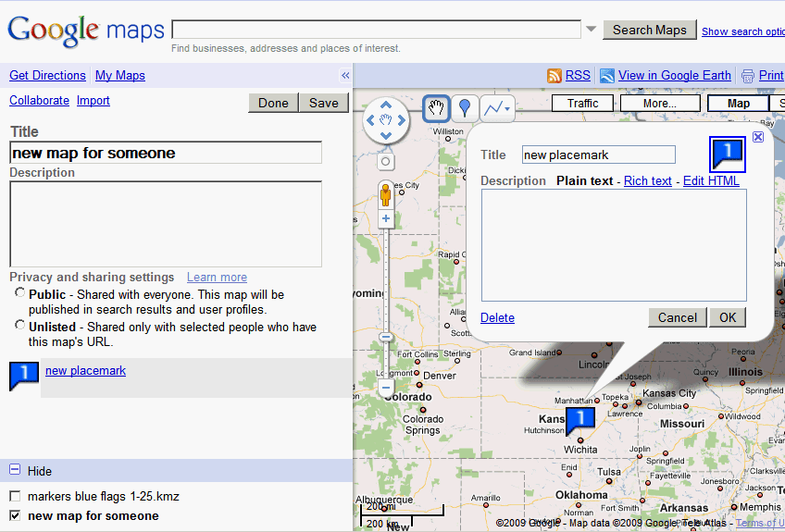Zoom in with the plus button

[x=385, y=218]
